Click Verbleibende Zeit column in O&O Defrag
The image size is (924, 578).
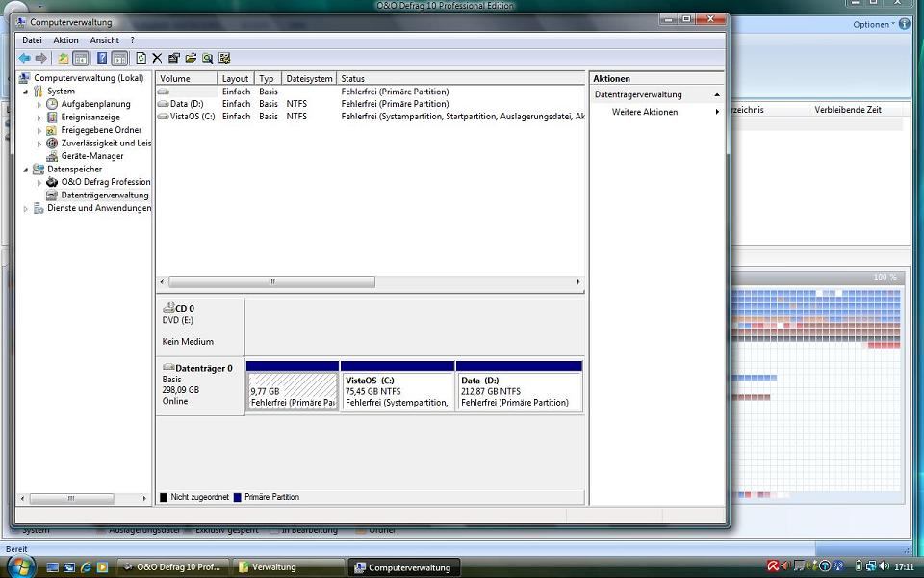point(848,110)
